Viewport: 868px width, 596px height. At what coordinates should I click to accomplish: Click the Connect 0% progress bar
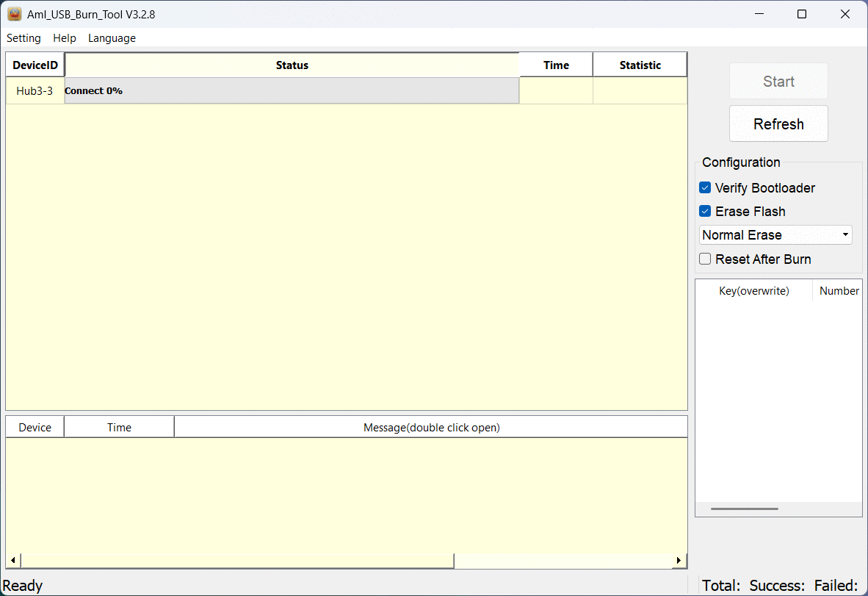pyautogui.click(x=292, y=91)
